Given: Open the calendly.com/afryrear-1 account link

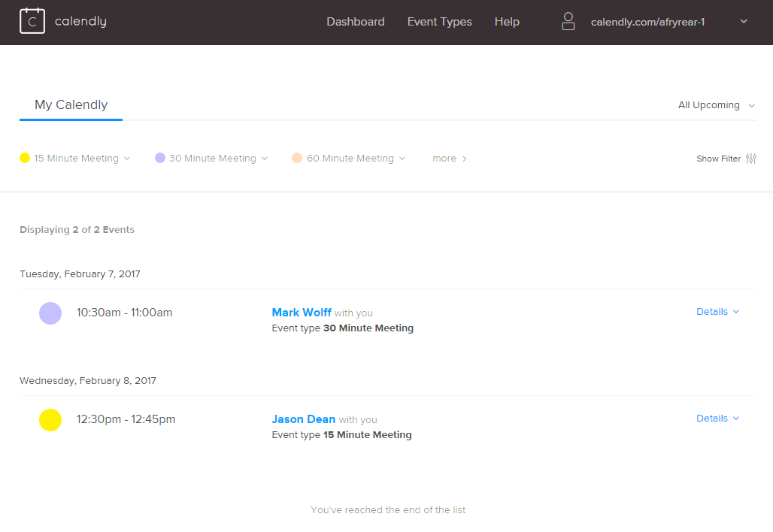Looking at the screenshot, I should (x=647, y=23).
